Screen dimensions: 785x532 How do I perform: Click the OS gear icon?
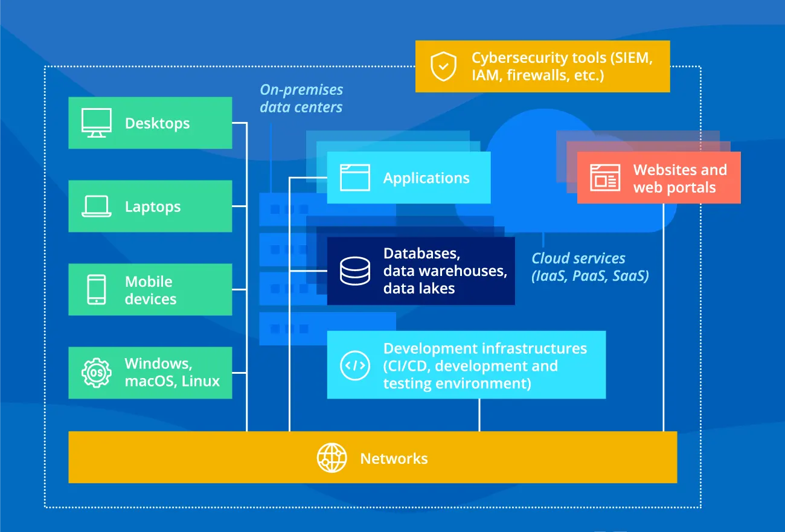[97, 373]
